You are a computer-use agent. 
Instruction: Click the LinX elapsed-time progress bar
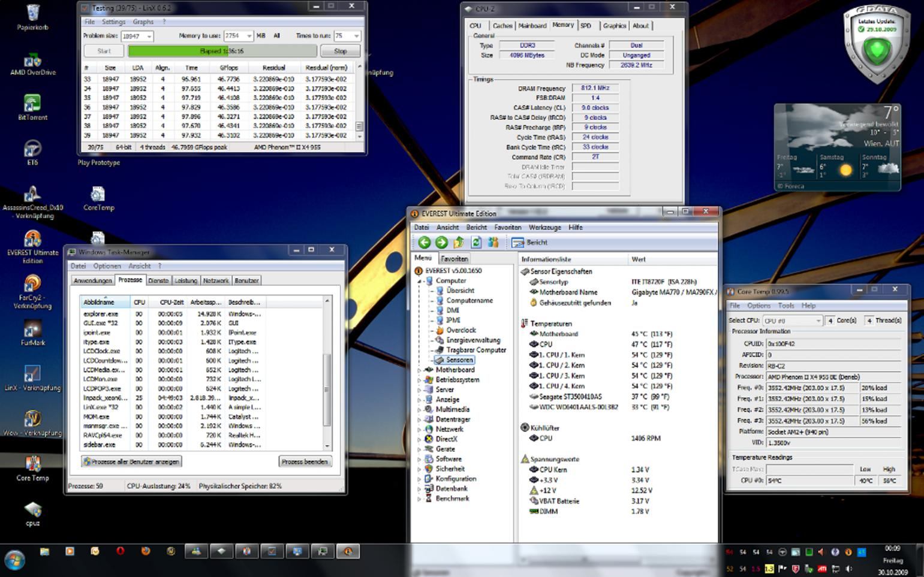pos(222,51)
